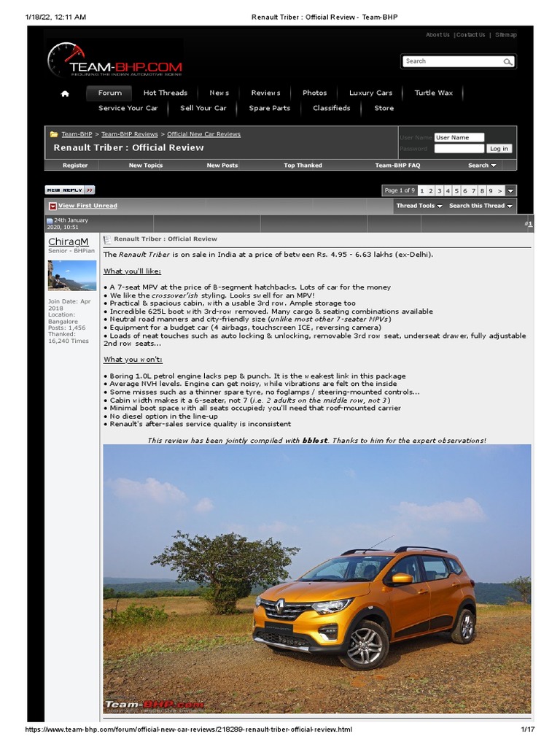Image resolution: width=560 pixels, height=747 pixels.
Task: Open the orange Renault Triber photo
Action: pos(316,579)
